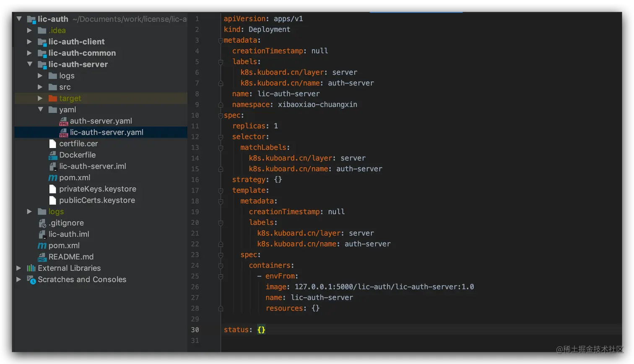This screenshot has height=364, width=634.
Task: Click the 'xibaoxiao-chuangxin' namespace value
Action: coord(317,104)
